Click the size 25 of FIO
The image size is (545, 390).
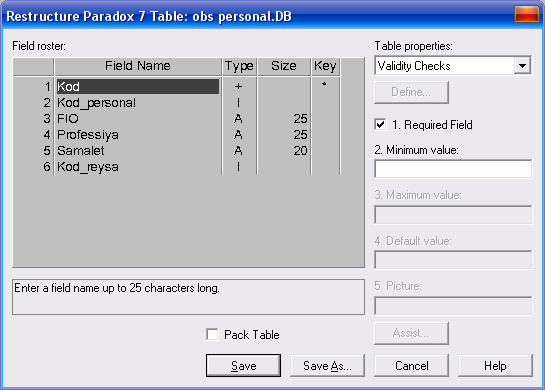pos(300,119)
